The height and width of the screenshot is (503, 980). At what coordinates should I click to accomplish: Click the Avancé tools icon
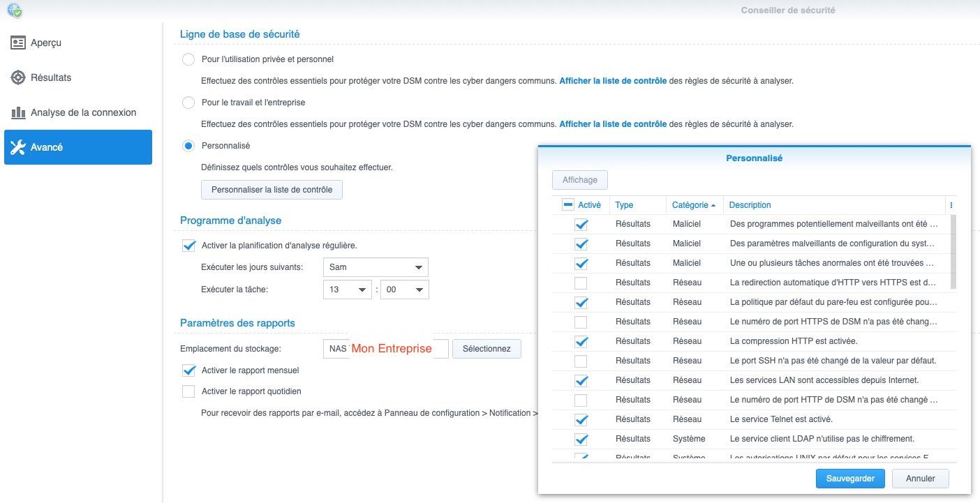pos(18,147)
